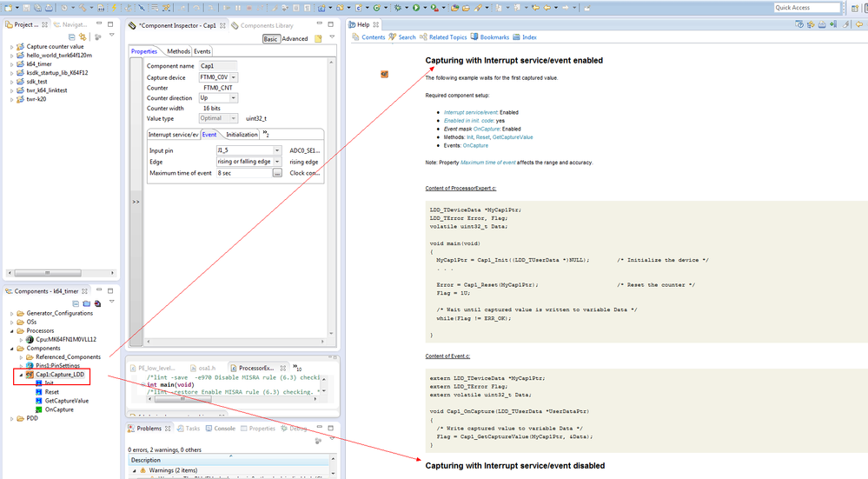The height and width of the screenshot is (479, 868).
Task: Open the Capture device dropdown
Action: 234,77
